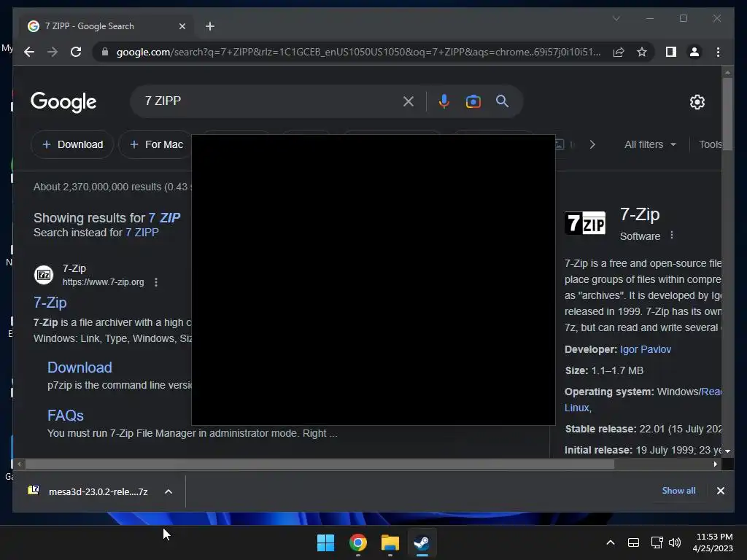Open the FAQs sitelink
This screenshot has height=560, width=747.
point(65,415)
